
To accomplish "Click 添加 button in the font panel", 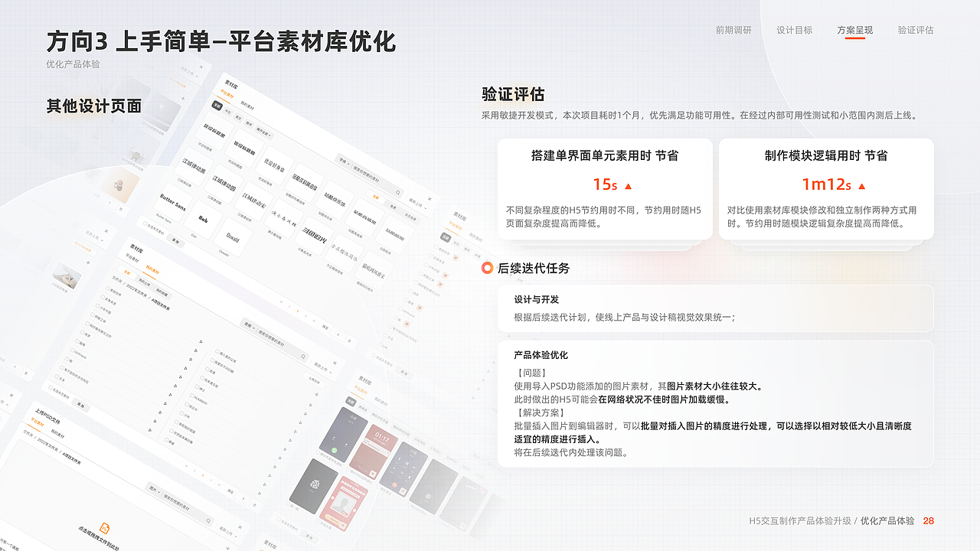I will pos(177,242).
